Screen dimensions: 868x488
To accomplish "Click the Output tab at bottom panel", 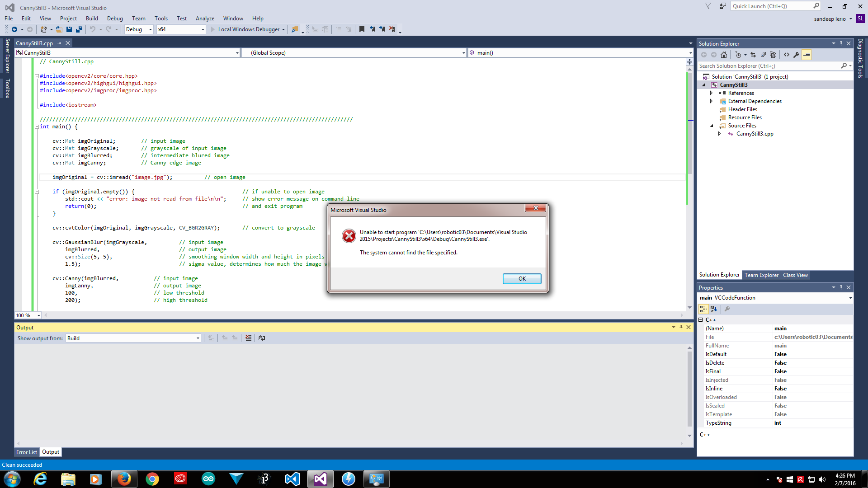I will coord(50,452).
